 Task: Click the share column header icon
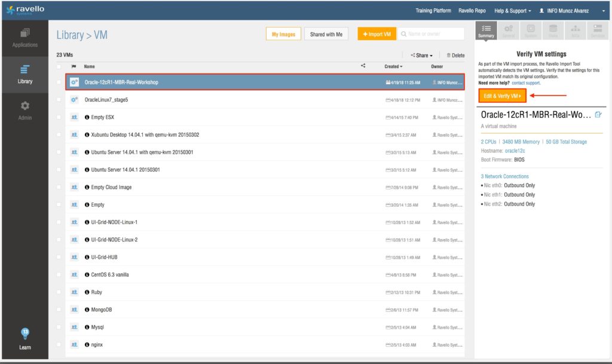tap(363, 66)
